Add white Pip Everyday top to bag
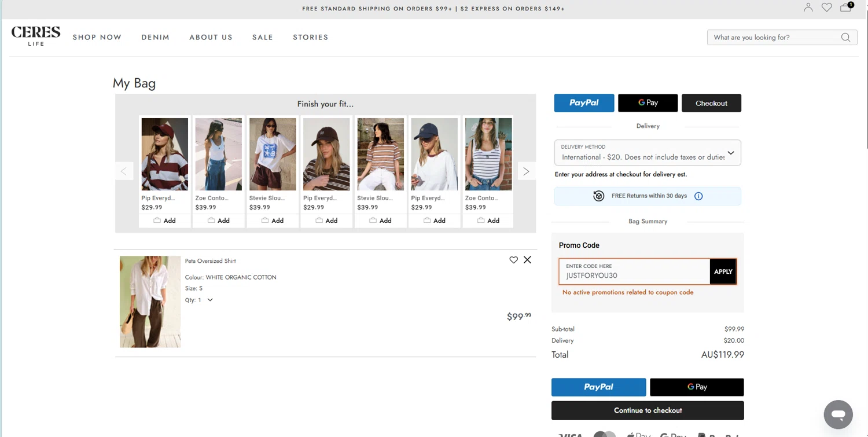 (435, 221)
